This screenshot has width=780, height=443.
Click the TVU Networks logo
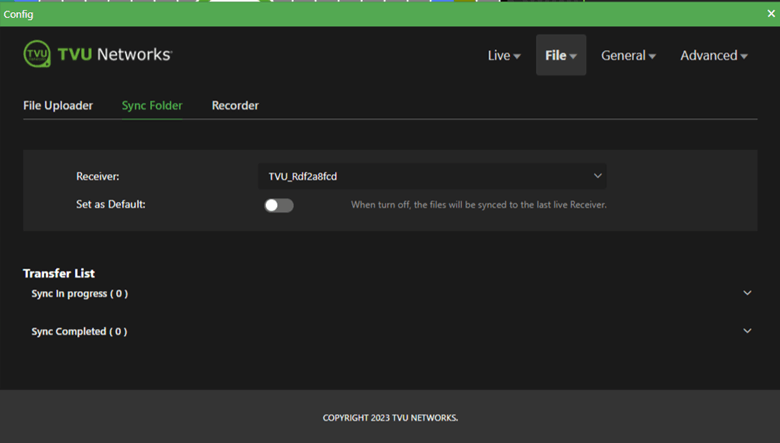98,54
